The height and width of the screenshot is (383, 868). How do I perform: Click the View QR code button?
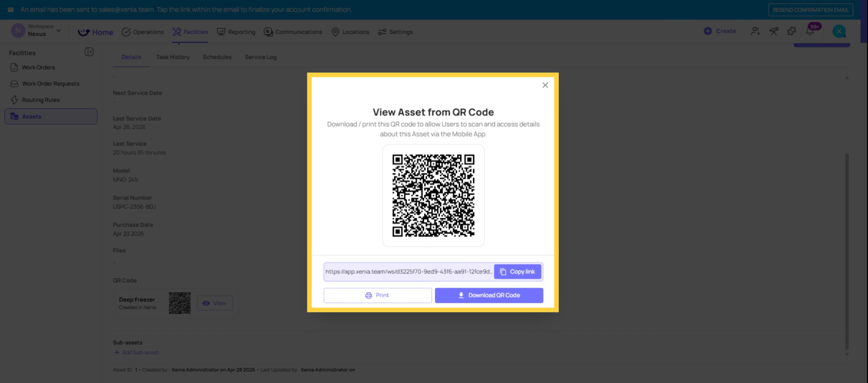click(215, 303)
